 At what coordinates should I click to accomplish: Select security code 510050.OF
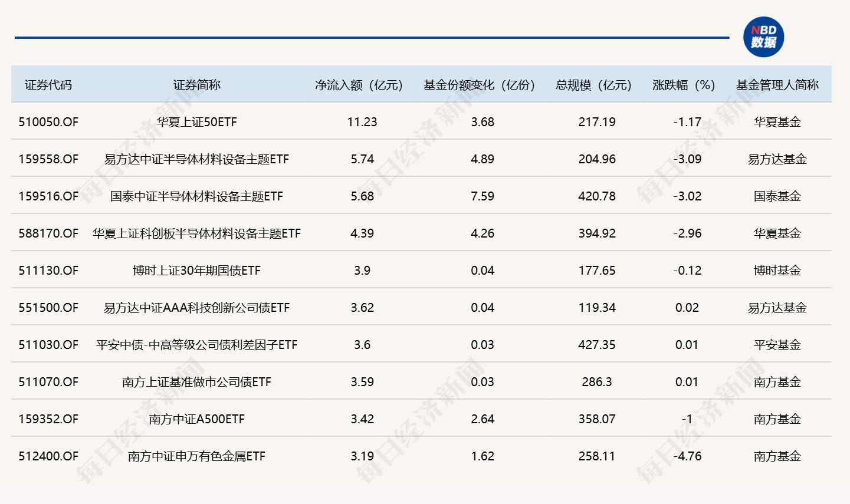click(48, 122)
